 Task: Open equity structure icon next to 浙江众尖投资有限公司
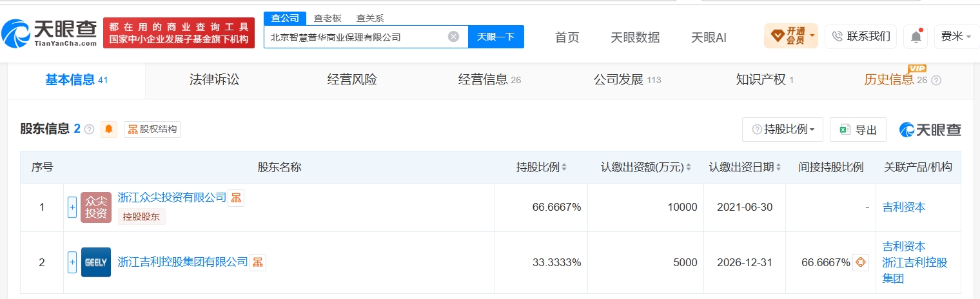click(236, 198)
